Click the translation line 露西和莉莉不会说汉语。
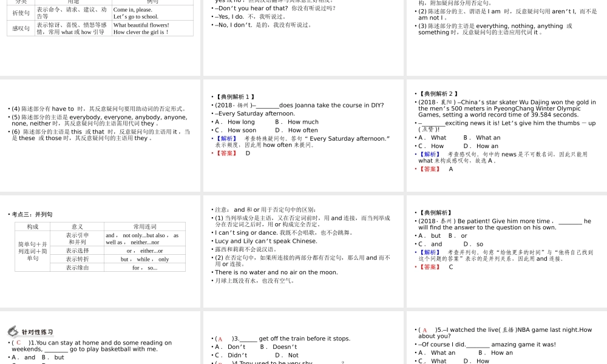607x364 pixels. pyautogui.click(x=246, y=249)
